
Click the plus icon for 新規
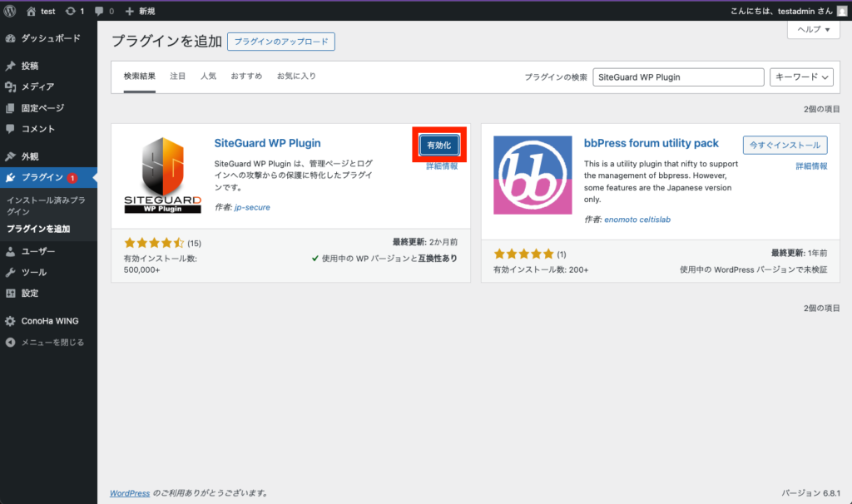click(x=129, y=11)
